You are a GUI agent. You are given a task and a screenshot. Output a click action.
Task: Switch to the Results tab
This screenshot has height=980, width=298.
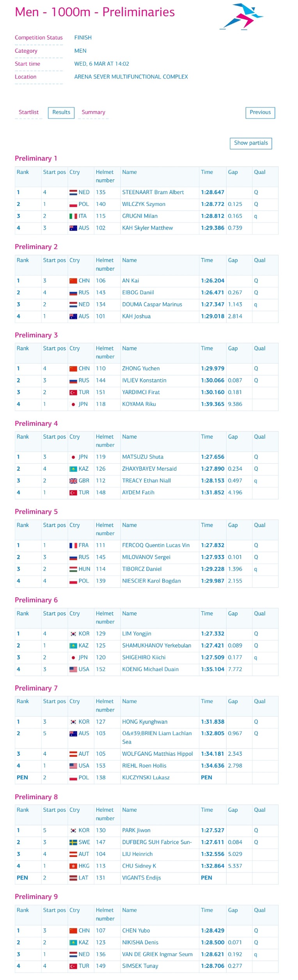61,112
